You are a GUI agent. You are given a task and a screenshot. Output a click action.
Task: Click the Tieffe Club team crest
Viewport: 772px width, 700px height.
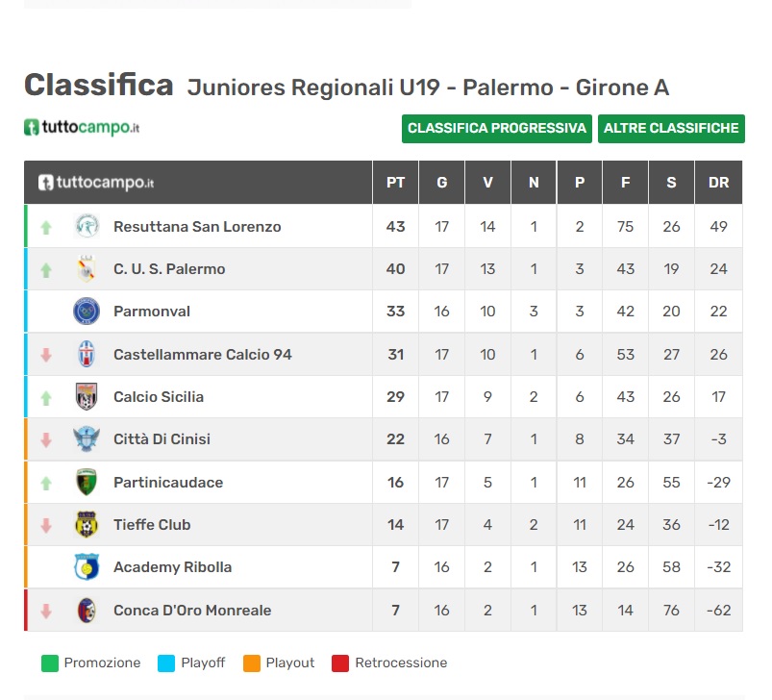tap(87, 524)
